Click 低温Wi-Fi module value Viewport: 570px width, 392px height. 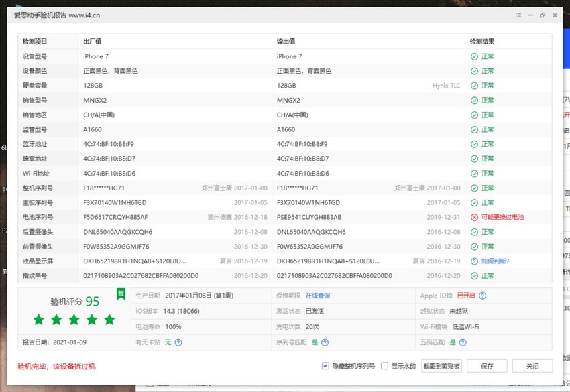pyautogui.click(x=465, y=327)
